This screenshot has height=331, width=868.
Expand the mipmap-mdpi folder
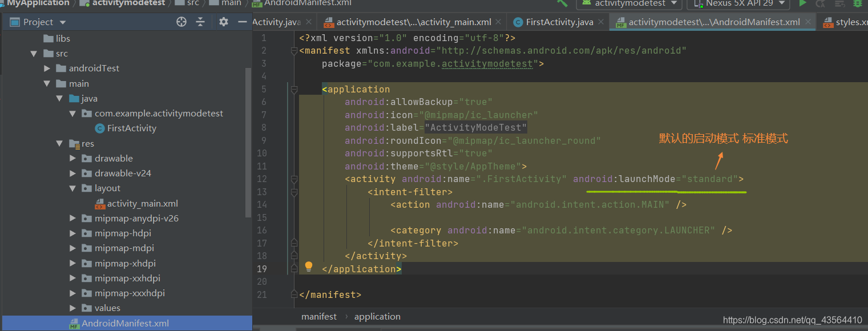[x=72, y=248]
